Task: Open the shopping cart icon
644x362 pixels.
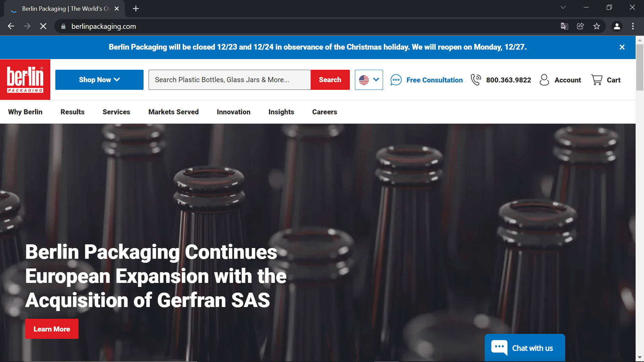Action: pos(597,80)
